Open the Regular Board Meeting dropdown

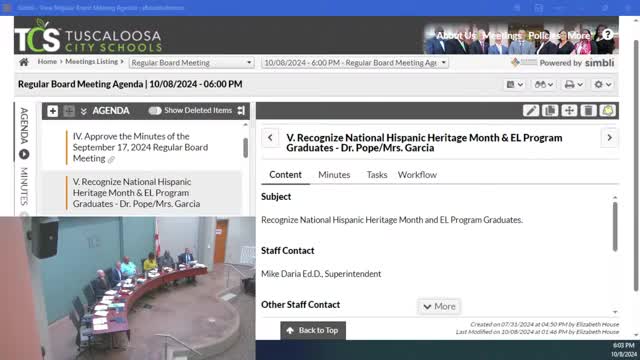click(191, 62)
